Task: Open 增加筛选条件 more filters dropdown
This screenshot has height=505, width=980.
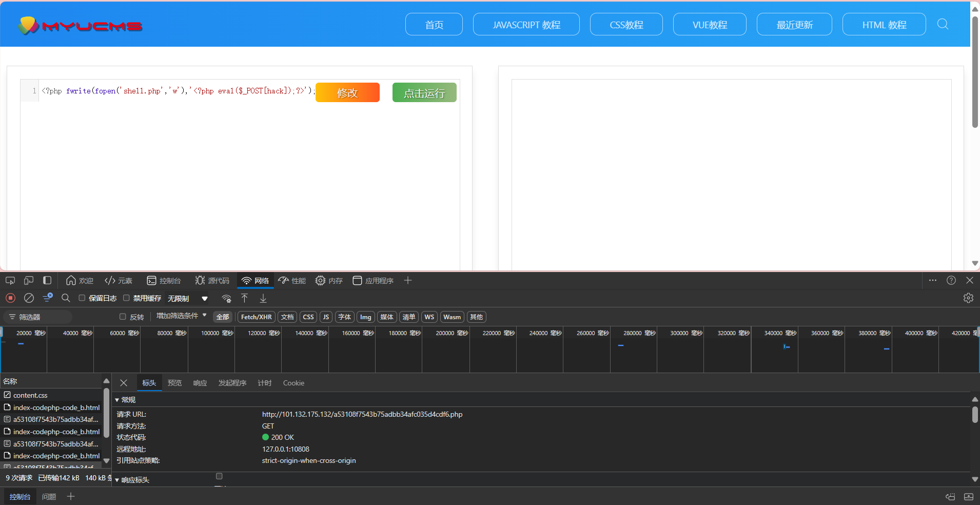Action: pyautogui.click(x=181, y=316)
